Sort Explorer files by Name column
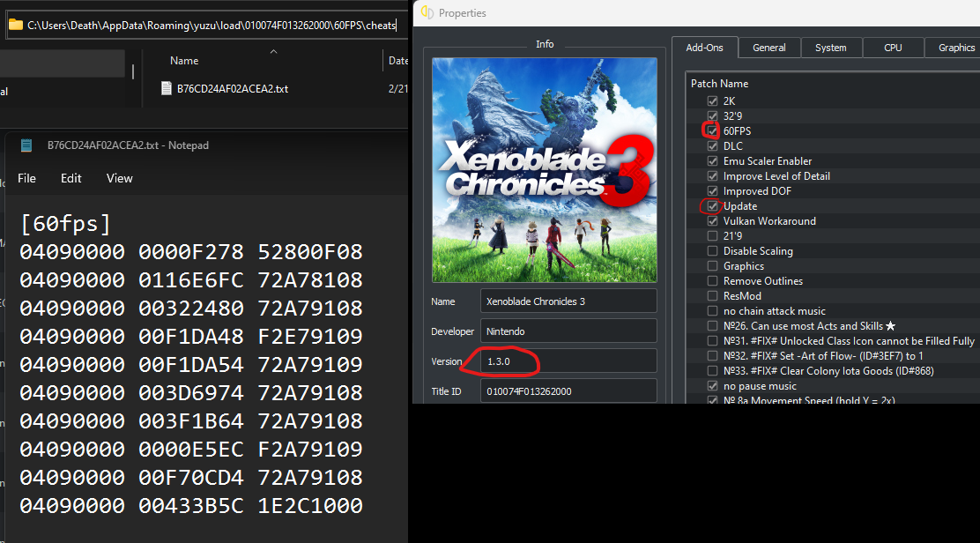 pyautogui.click(x=184, y=61)
